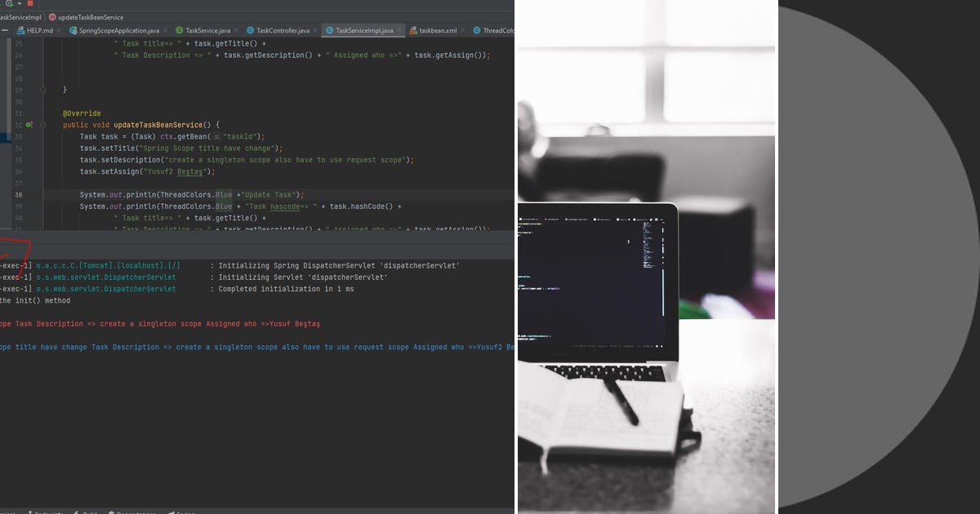The width and height of the screenshot is (980, 514).
Task: Close the TaskServiceImpl.java editor tab
Action: 398,30
